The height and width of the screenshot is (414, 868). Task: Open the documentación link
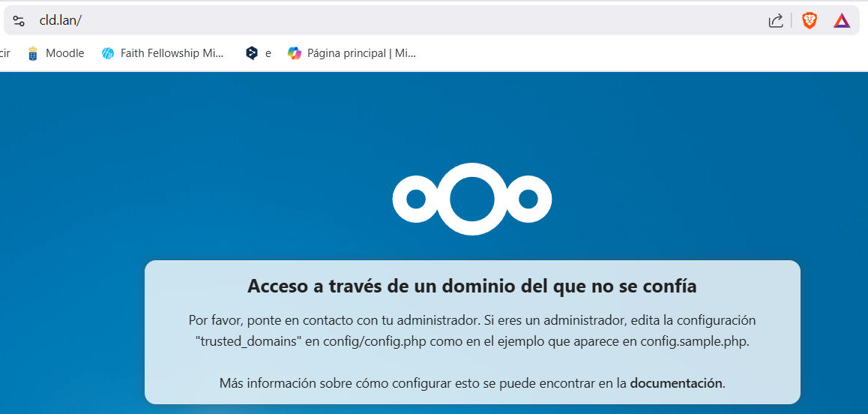click(676, 383)
